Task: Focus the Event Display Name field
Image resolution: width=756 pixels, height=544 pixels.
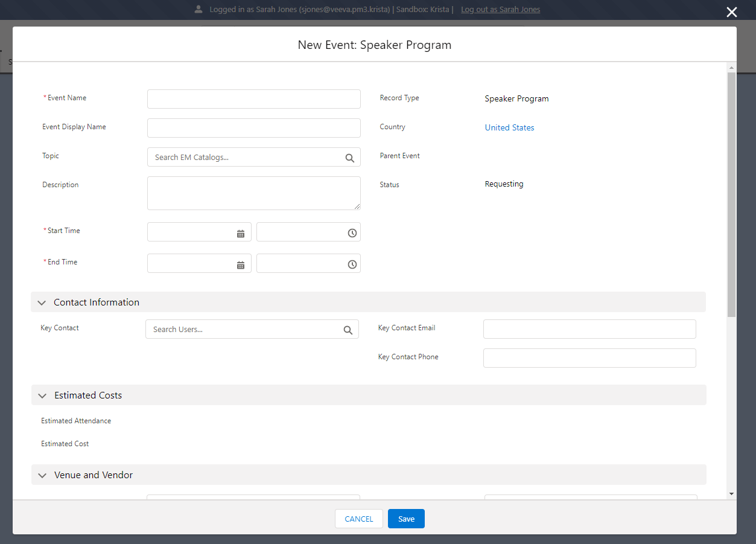Action: click(x=253, y=128)
